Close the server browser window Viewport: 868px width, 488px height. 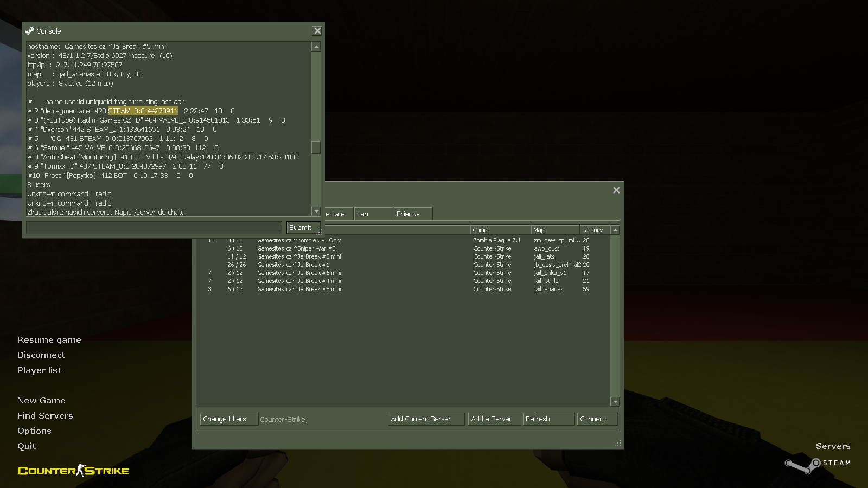pos(616,190)
